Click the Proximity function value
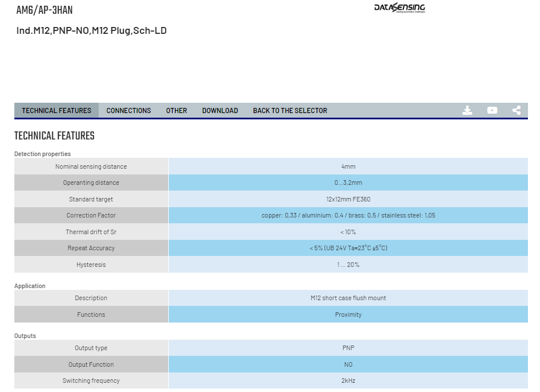This screenshot has width=540, height=392. (x=348, y=315)
